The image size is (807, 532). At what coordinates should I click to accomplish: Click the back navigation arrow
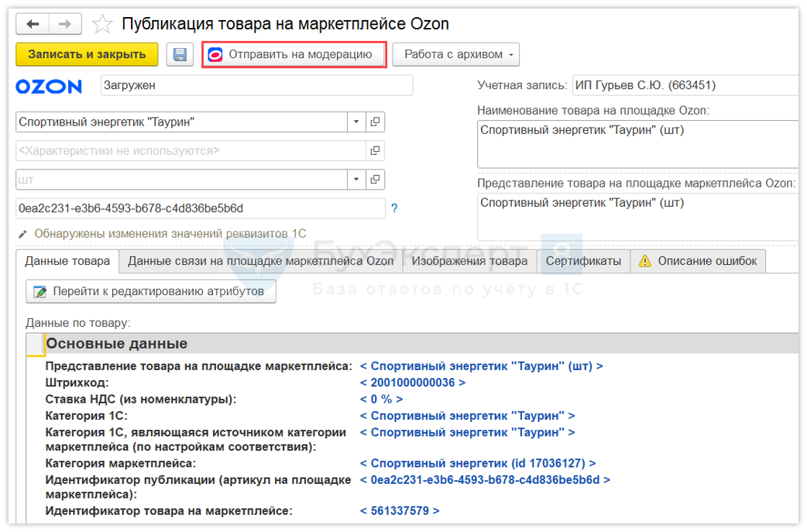pyautogui.click(x=33, y=24)
